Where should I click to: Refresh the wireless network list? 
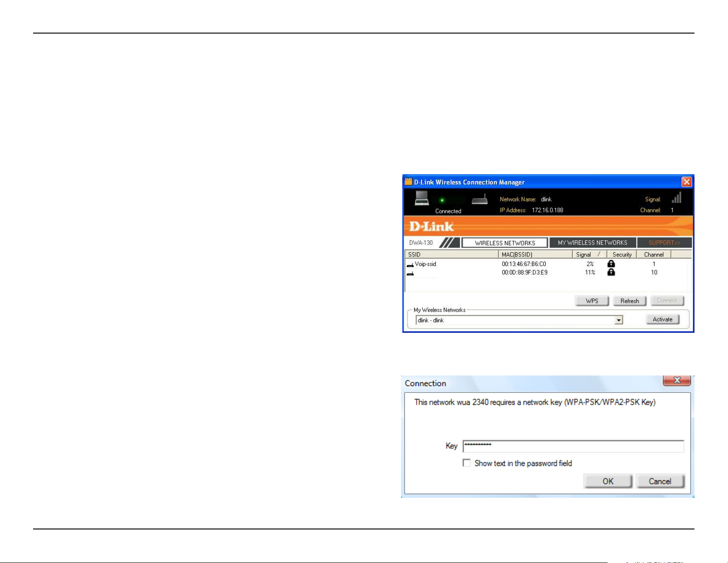(630, 301)
